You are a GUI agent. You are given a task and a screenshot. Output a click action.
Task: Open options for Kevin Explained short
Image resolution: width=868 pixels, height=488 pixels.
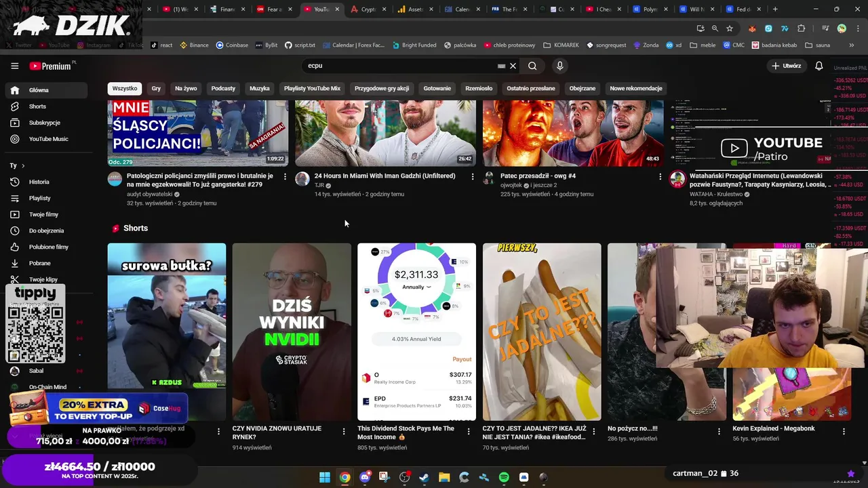point(844,431)
